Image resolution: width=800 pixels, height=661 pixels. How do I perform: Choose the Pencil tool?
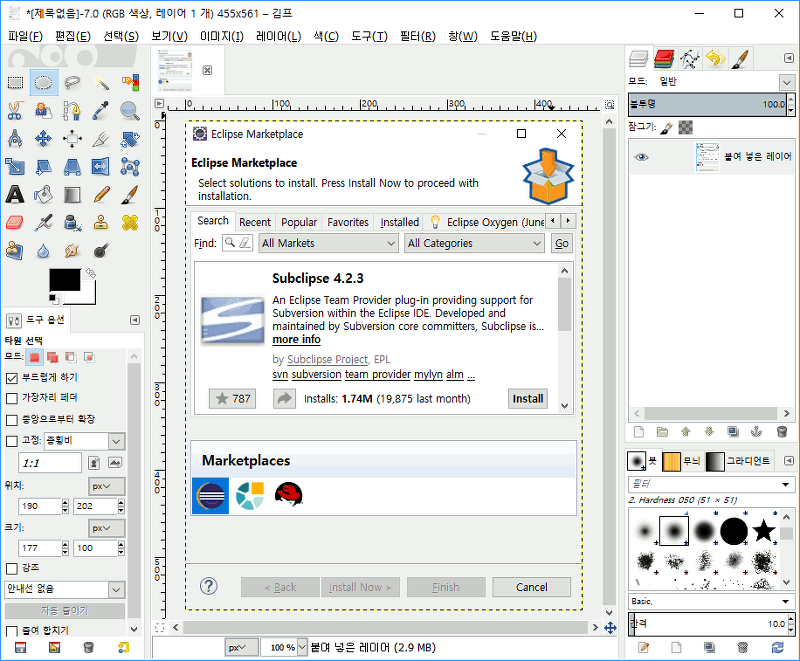(101, 194)
